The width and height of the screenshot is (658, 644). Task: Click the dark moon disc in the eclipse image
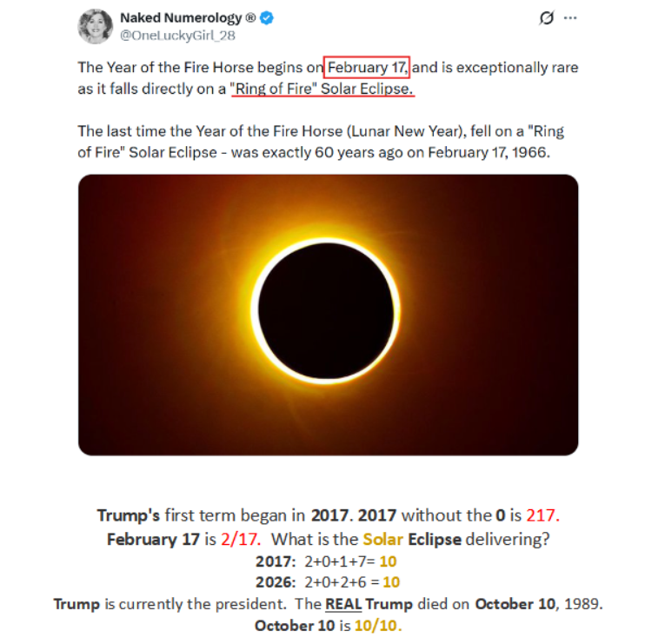pos(326,310)
